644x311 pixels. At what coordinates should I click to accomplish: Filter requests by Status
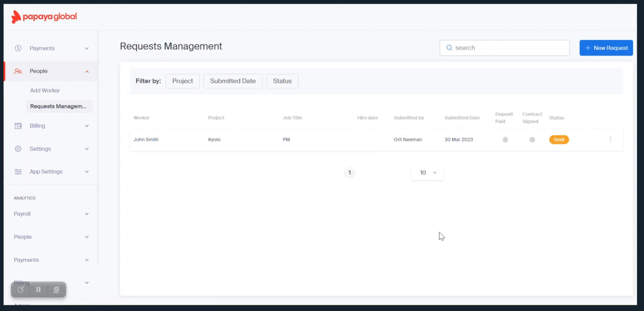pyautogui.click(x=282, y=81)
